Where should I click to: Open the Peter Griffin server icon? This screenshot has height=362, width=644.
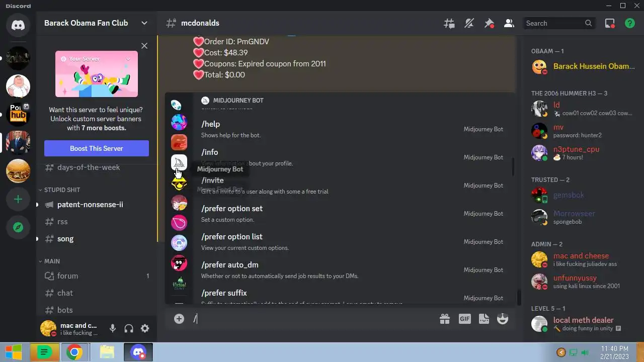[18, 86]
